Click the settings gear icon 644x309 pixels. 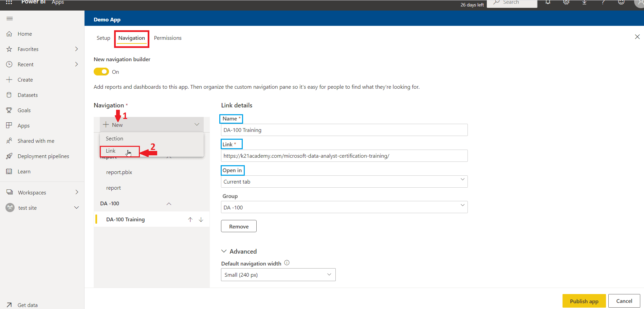(x=566, y=2)
